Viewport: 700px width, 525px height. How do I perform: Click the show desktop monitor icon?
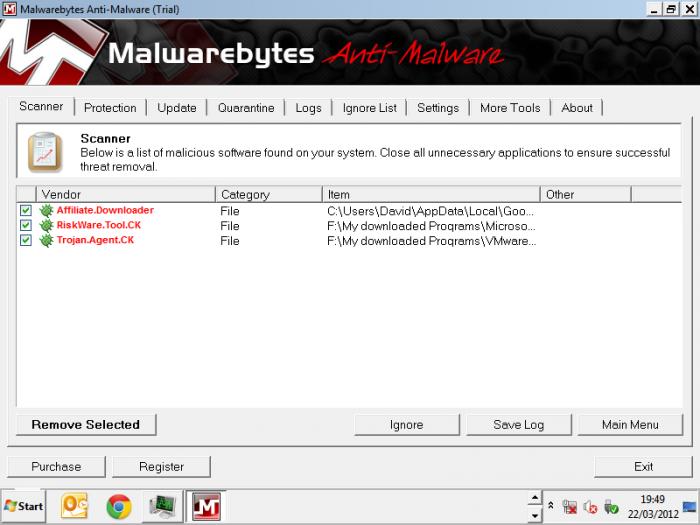[690, 507]
